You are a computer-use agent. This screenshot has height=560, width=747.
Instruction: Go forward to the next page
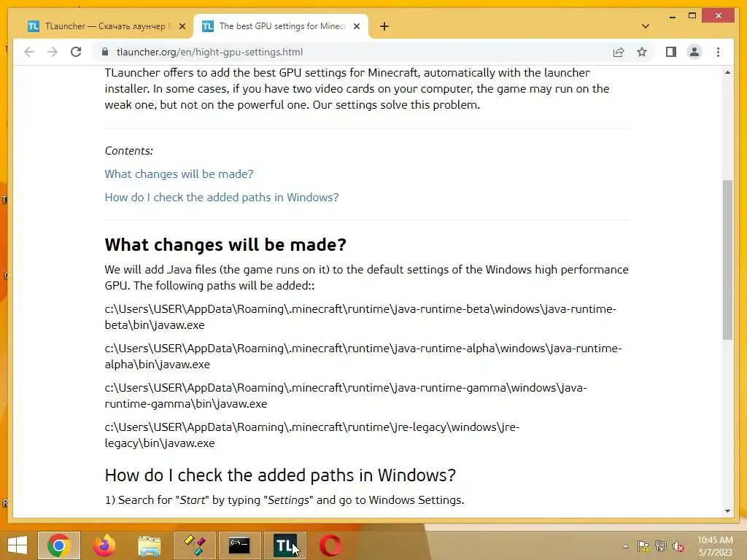pyautogui.click(x=53, y=52)
